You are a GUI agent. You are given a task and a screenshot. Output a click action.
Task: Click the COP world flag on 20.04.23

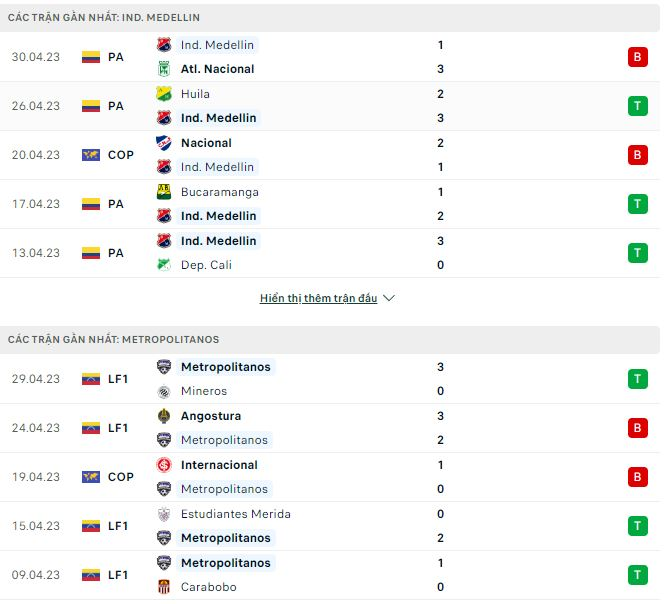point(91,155)
